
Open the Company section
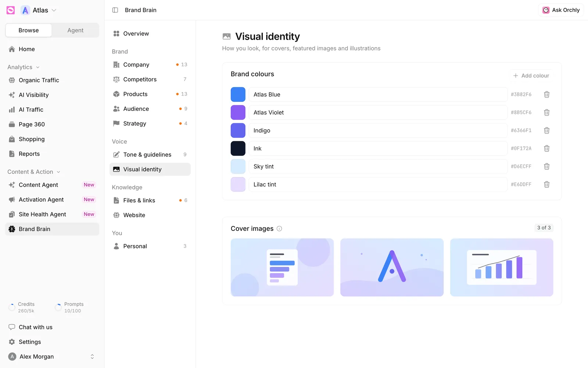tap(150, 65)
